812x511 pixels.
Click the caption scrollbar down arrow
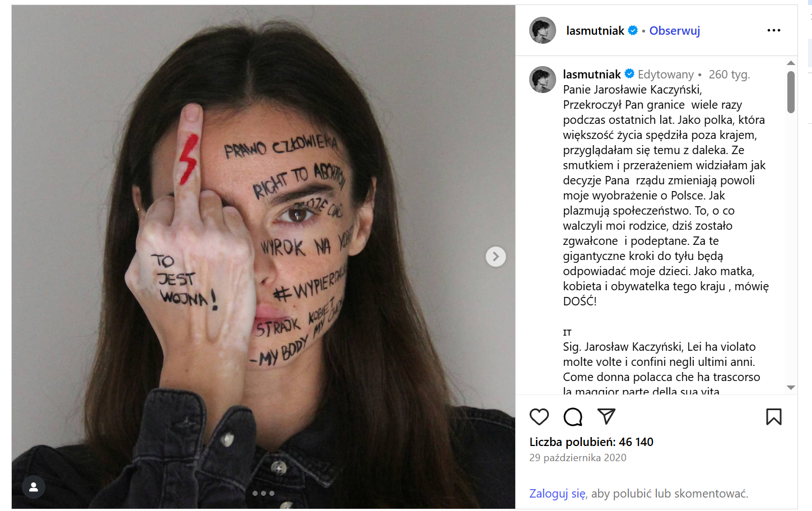791,388
